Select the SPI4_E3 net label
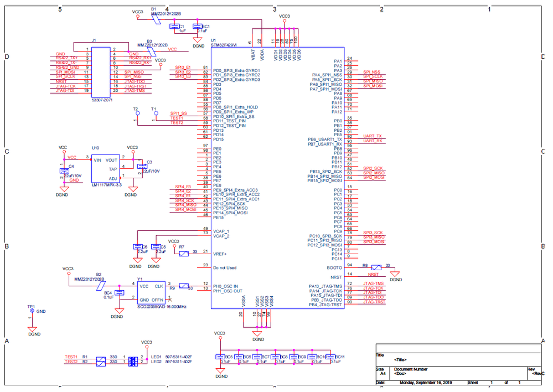 coord(183,187)
